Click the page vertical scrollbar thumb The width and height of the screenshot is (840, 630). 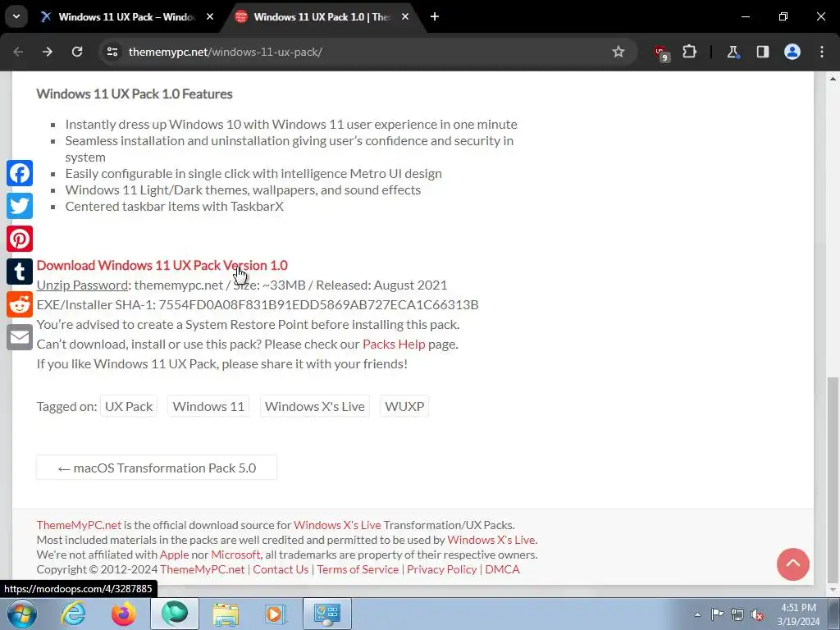pyautogui.click(x=833, y=479)
